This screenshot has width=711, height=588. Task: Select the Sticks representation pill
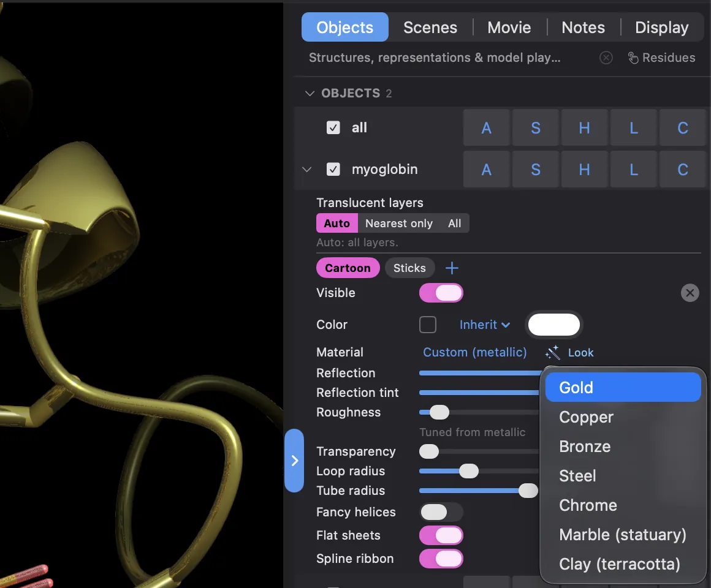(x=409, y=268)
